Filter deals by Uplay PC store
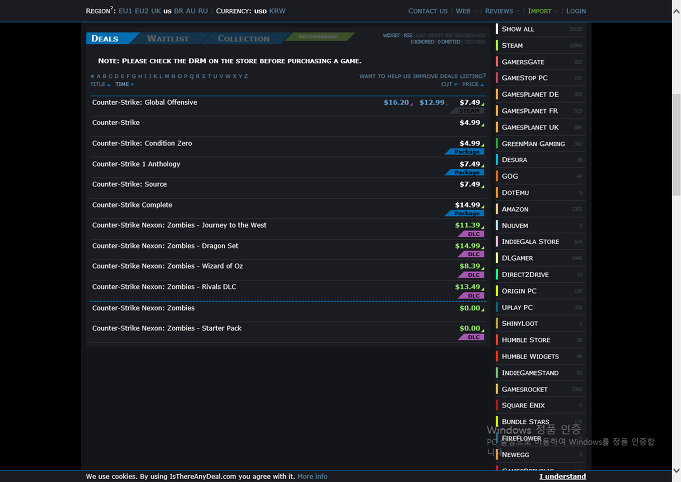 click(541, 307)
